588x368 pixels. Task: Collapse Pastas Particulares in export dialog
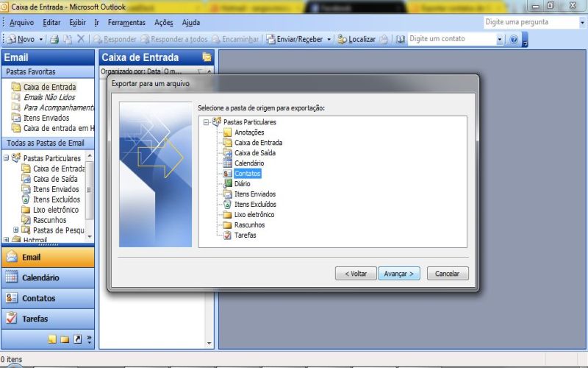pos(206,122)
